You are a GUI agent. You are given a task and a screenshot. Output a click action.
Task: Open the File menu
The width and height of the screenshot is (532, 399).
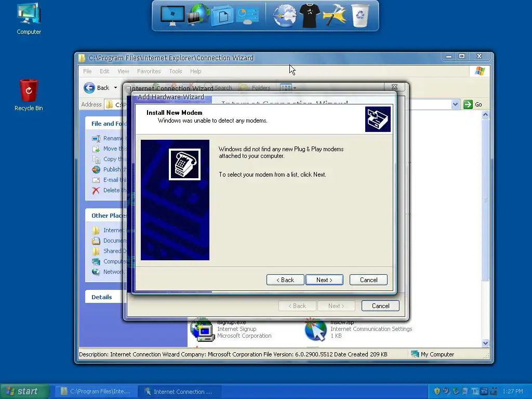(87, 71)
